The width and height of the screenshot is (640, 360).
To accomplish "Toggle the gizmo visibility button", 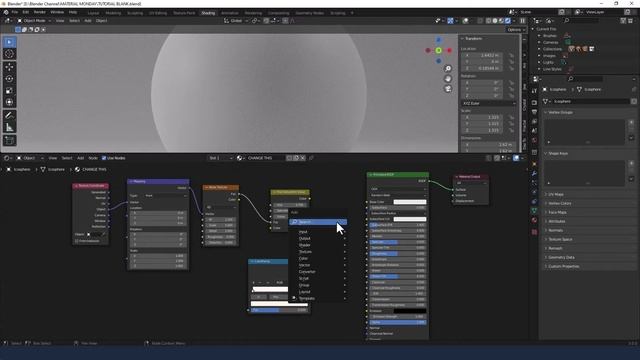I will (x=450, y=20).
